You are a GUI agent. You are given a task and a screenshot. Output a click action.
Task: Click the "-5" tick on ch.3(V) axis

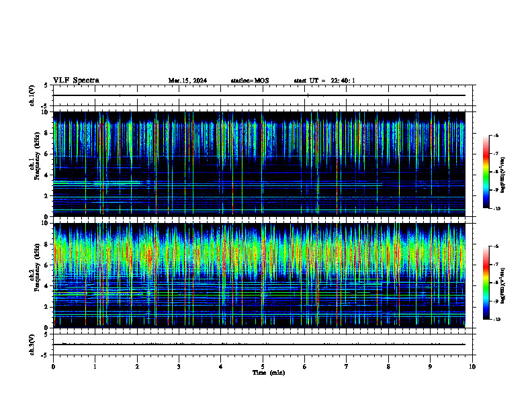pyautogui.click(x=44, y=355)
